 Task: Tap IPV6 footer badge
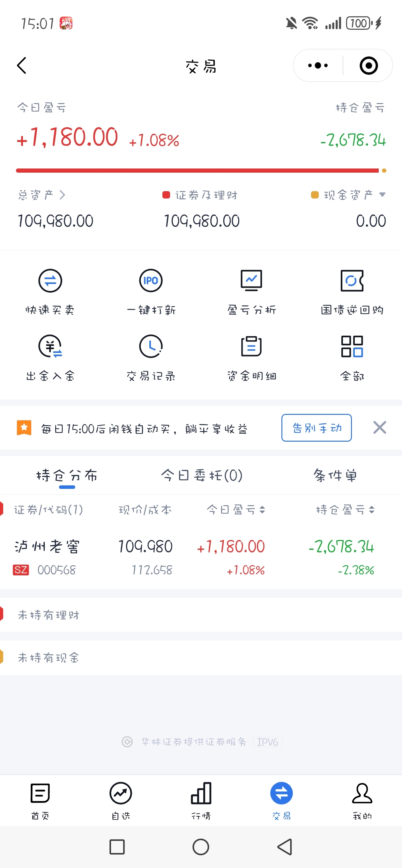click(268, 742)
